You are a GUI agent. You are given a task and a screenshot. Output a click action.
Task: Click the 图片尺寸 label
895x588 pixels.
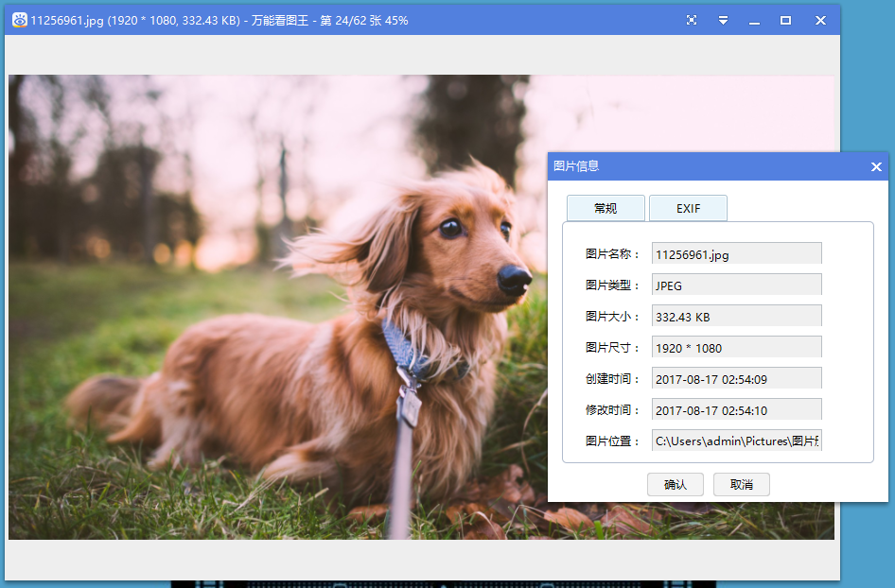point(612,347)
